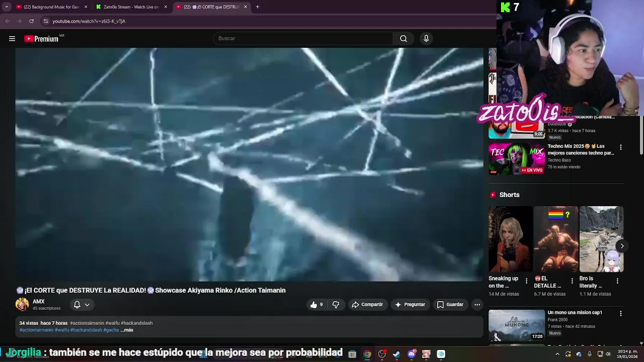Open AMX channel name link
The width and height of the screenshot is (644, 362).
pos(39,302)
